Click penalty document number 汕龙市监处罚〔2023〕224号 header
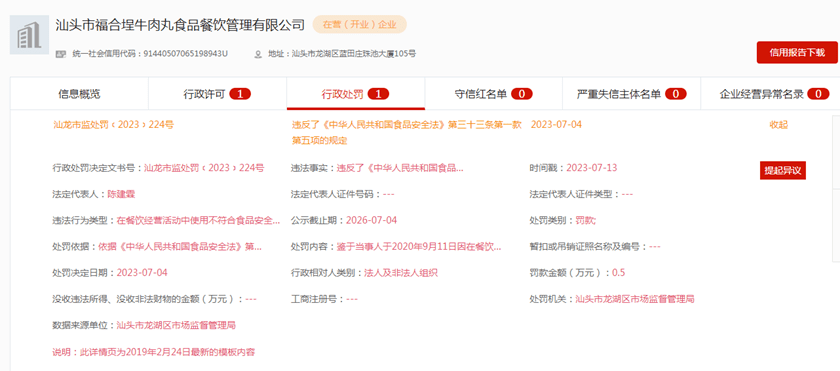This screenshot has width=840, height=371. click(x=113, y=125)
